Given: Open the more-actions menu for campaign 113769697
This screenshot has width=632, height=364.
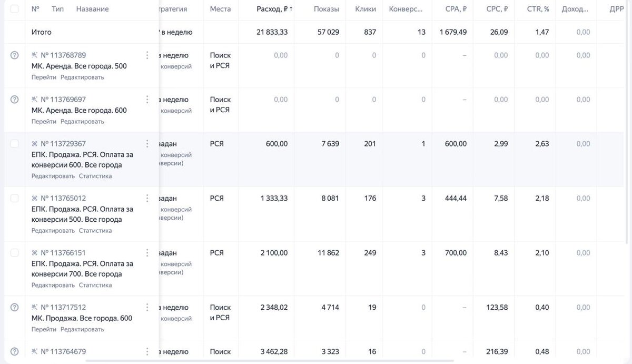Looking at the screenshot, I should click(147, 100).
